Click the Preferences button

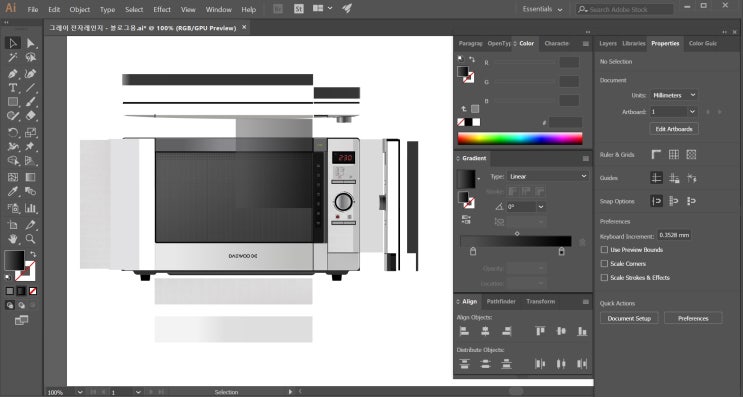point(693,318)
